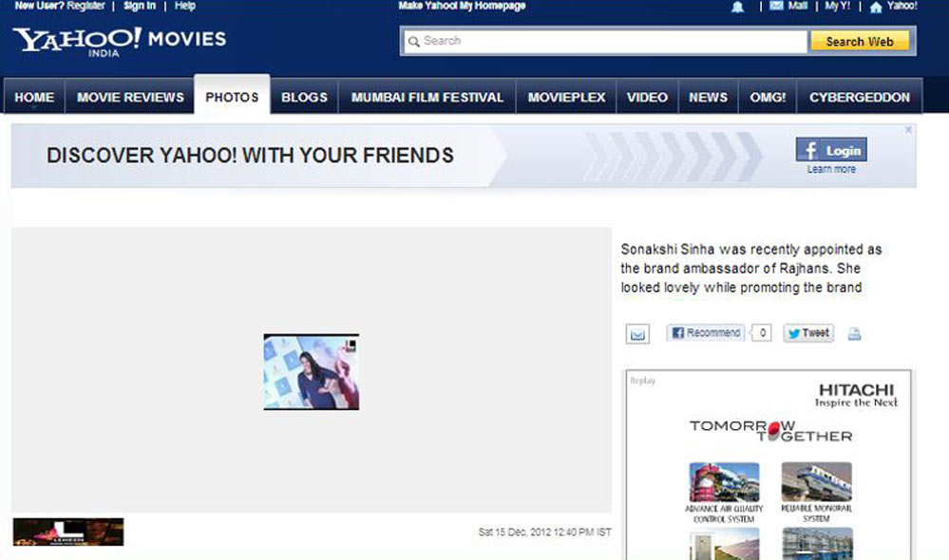Click the printer icon
This screenshot has height=560, width=949.
pyautogui.click(x=854, y=334)
